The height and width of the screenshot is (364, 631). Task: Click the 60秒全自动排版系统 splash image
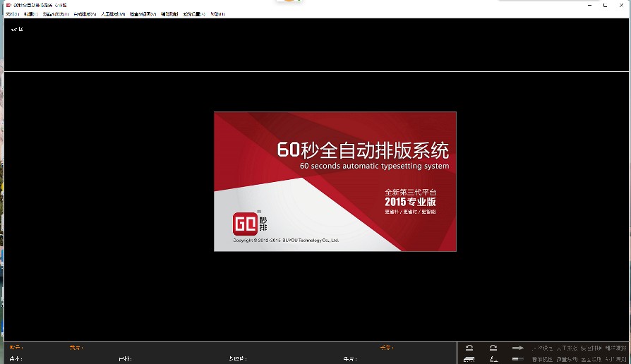(335, 181)
